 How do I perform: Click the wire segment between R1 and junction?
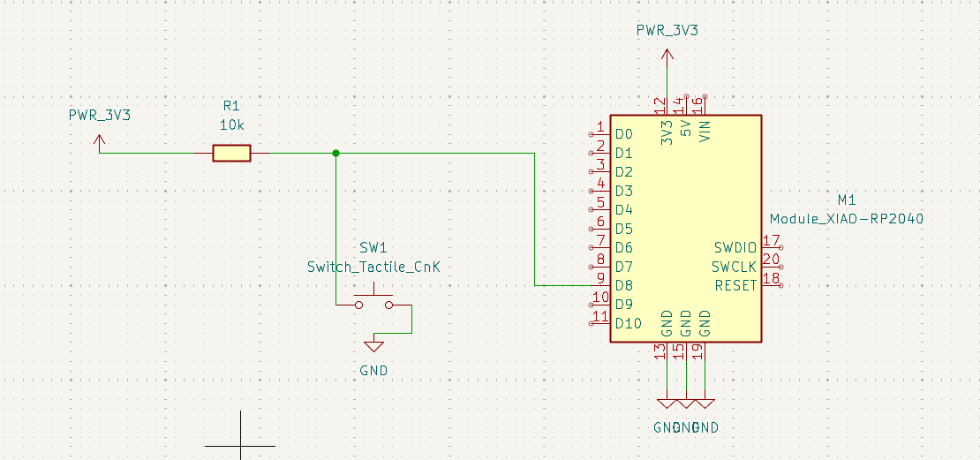[303, 153]
